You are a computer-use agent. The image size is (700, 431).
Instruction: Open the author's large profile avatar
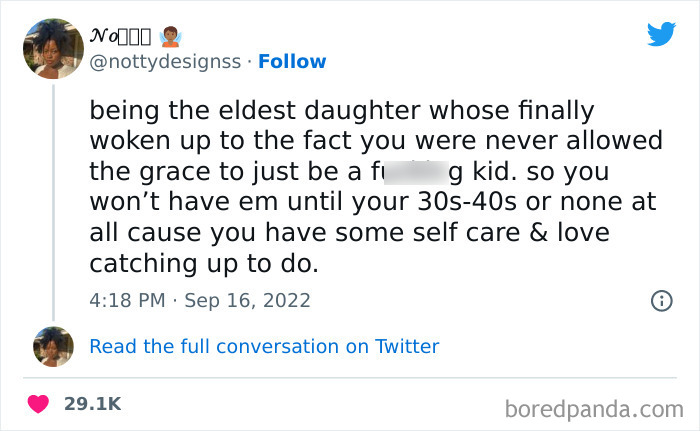[53, 49]
